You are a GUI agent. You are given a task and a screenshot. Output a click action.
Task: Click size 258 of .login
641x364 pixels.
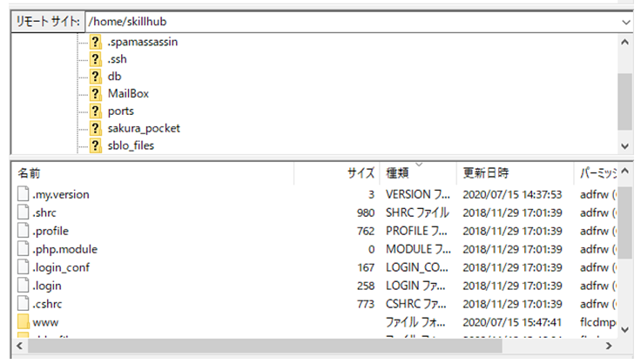(366, 286)
